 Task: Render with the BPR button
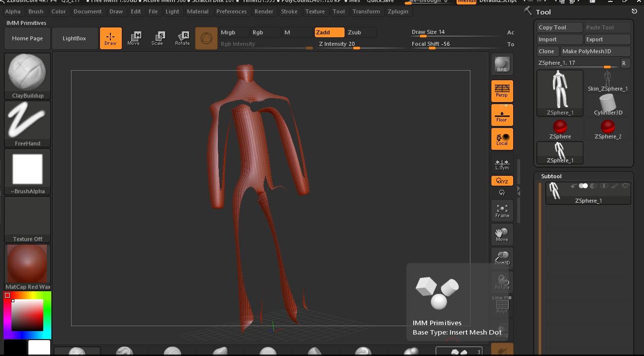tap(502, 65)
